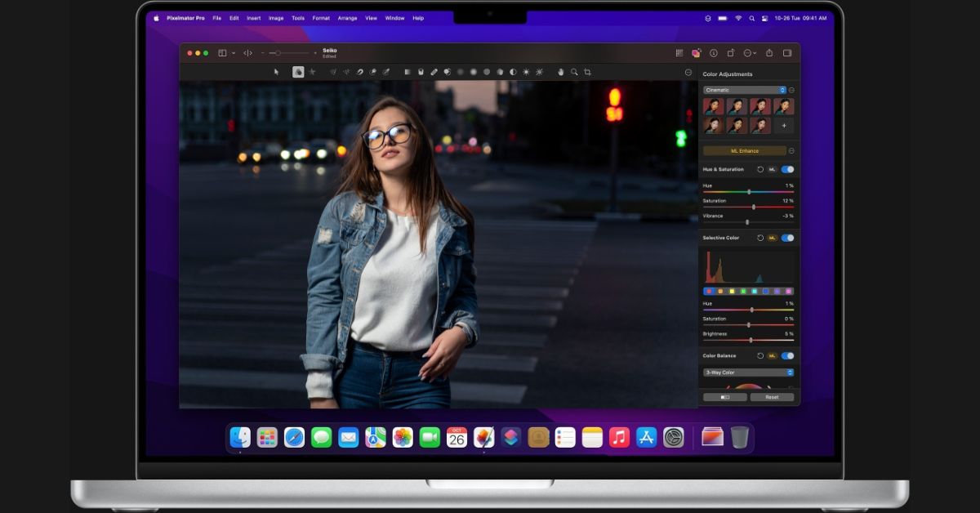Open the Insert menu
The image size is (980, 513).
click(254, 18)
